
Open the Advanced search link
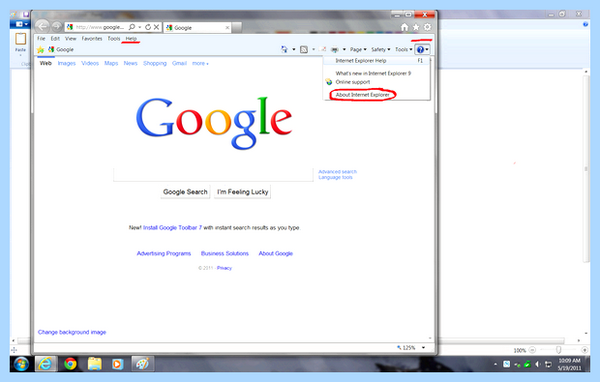pos(338,171)
